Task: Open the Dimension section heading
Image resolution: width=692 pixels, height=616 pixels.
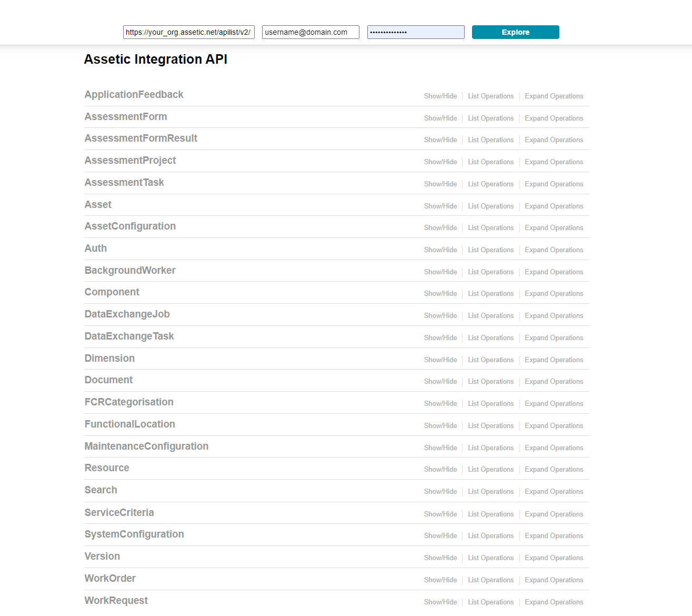Action: click(x=109, y=359)
